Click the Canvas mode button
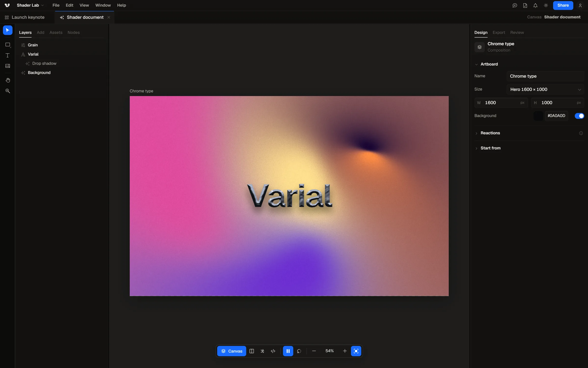The image size is (588, 368). (x=232, y=351)
